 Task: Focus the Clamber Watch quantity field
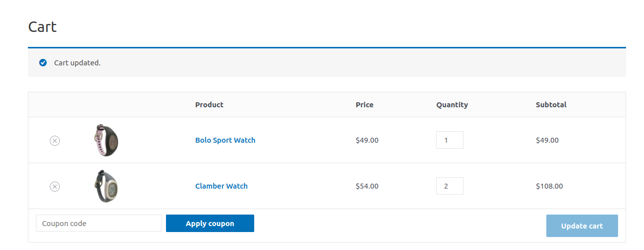[x=449, y=186]
